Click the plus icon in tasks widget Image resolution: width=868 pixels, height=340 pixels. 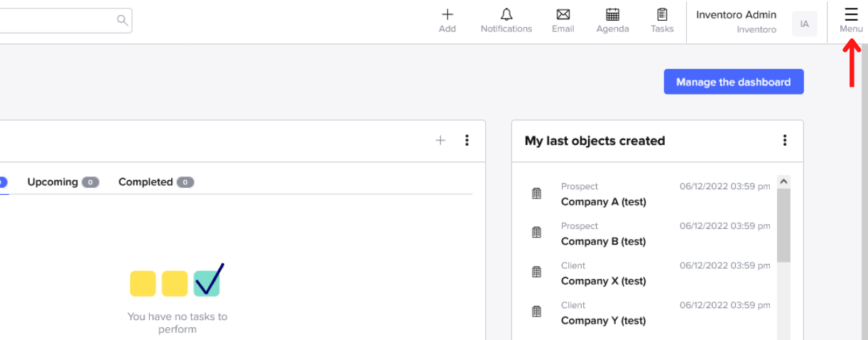click(440, 141)
